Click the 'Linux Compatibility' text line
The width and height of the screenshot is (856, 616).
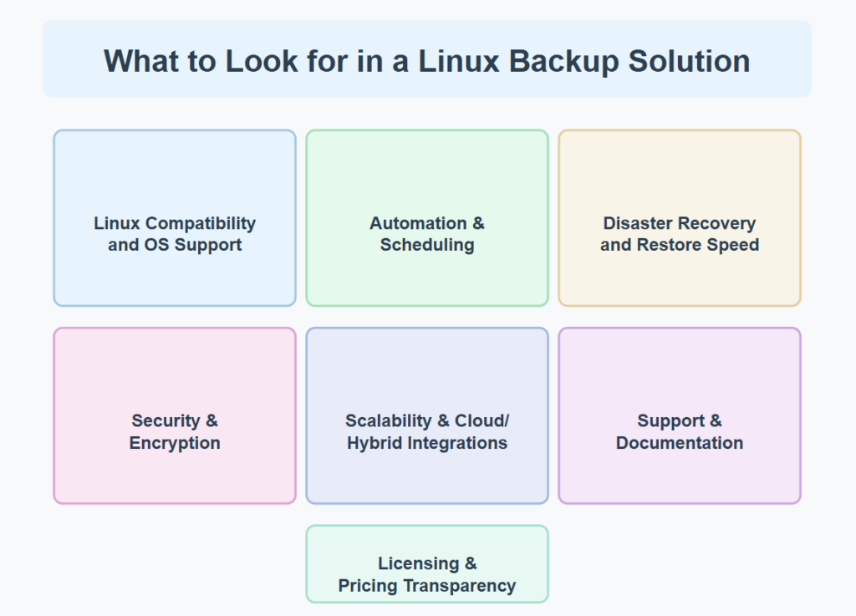(175, 223)
